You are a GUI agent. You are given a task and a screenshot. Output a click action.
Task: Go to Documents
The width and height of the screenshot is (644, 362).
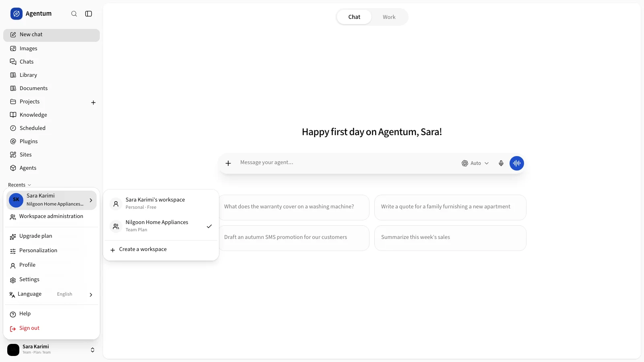click(x=52, y=88)
